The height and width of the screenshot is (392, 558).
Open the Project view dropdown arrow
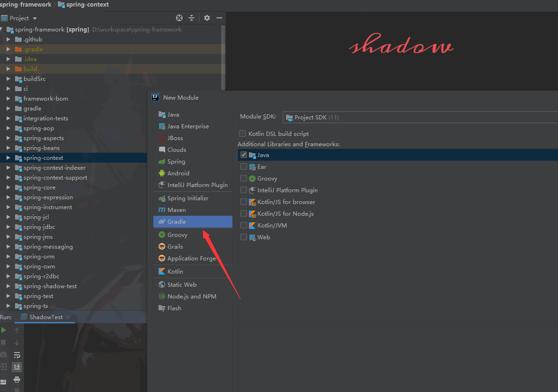tap(34, 18)
